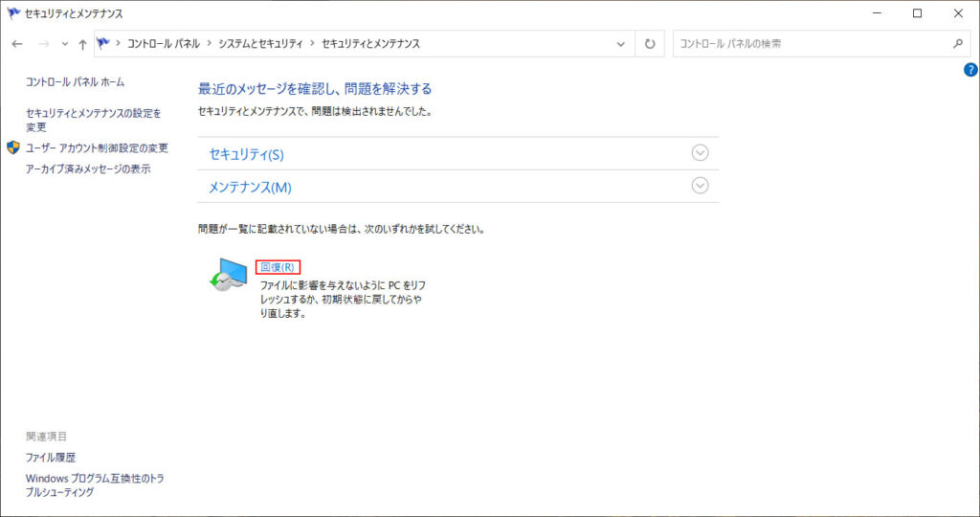Open ユーザー アカウント制御設定の変更 link
The image size is (980, 517).
[97, 148]
